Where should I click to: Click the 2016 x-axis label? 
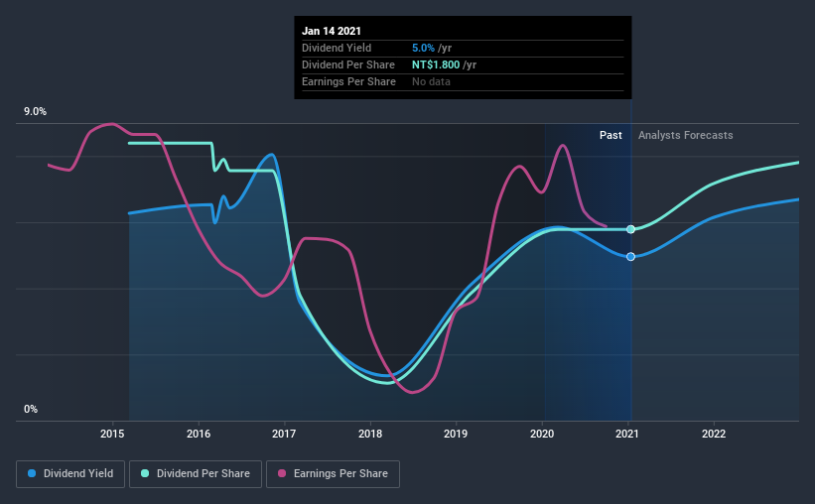coord(199,434)
